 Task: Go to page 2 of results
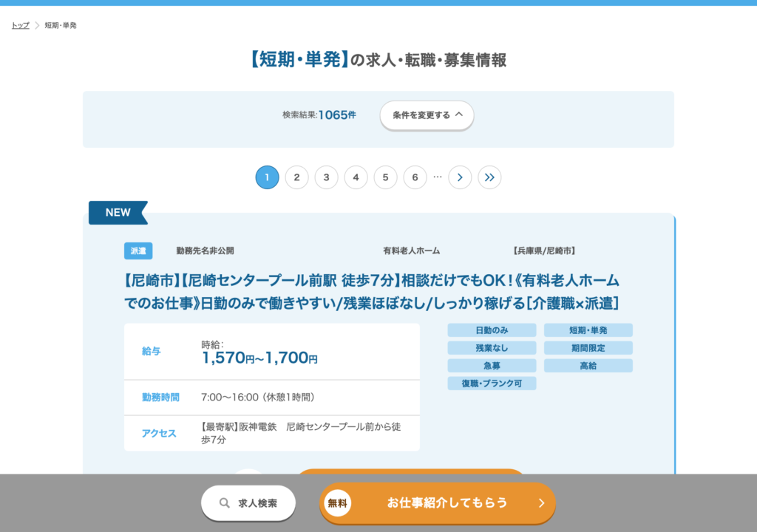pyautogui.click(x=297, y=177)
